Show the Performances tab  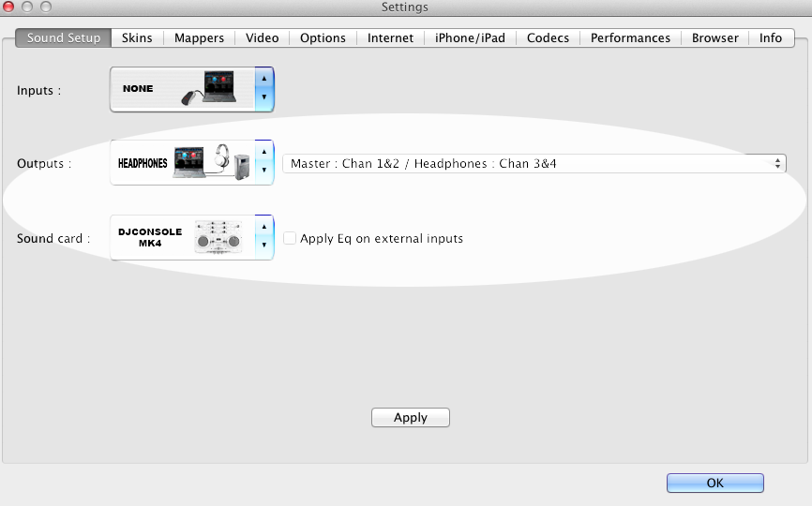point(630,38)
